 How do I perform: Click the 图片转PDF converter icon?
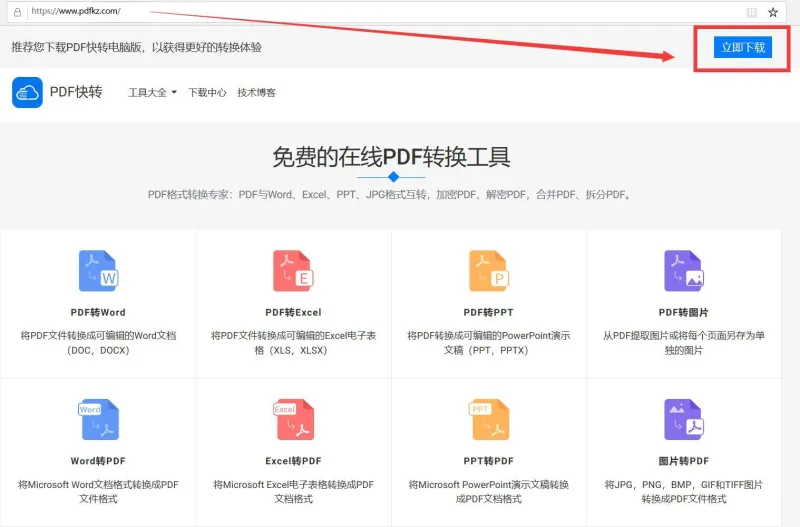pos(684,419)
